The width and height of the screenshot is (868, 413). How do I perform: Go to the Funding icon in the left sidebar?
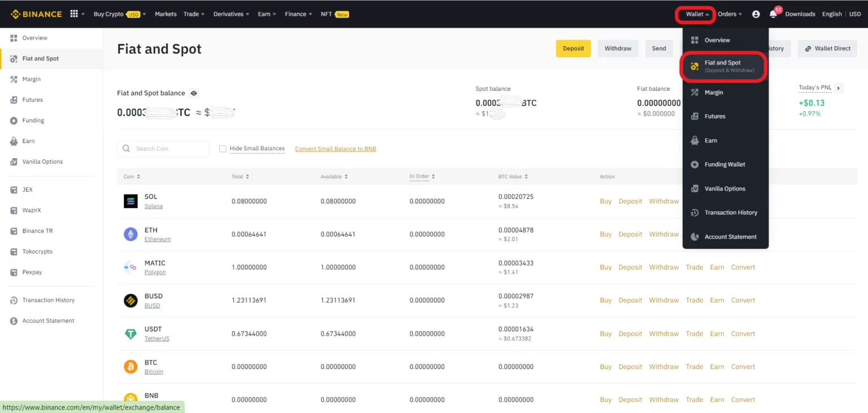(14, 120)
